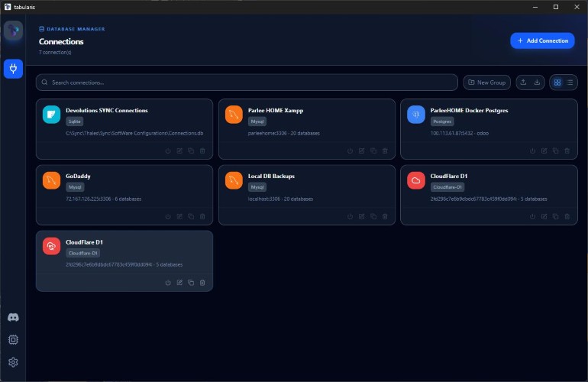The height and width of the screenshot is (382, 588).
Task: Click the 7 connection(s) count text
Action: 55,53
